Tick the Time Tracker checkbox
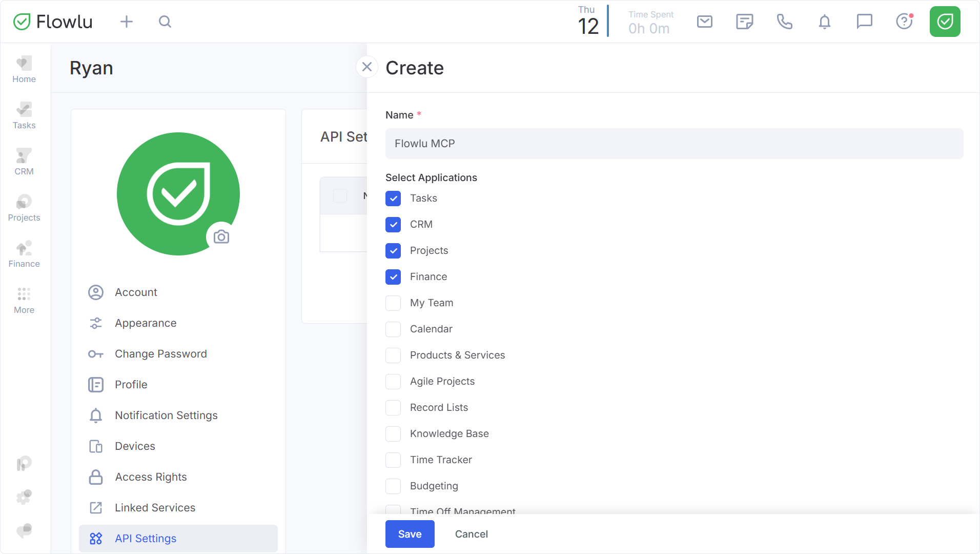Image resolution: width=980 pixels, height=554 pixels. (x=393, y=460)
